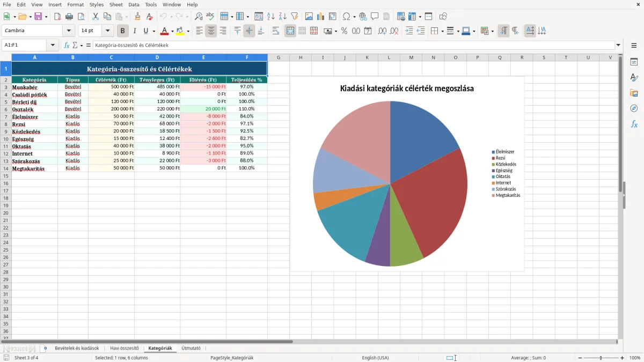644x362 pixels.
Task: Format as percent
Action: (x=344, y=31)
